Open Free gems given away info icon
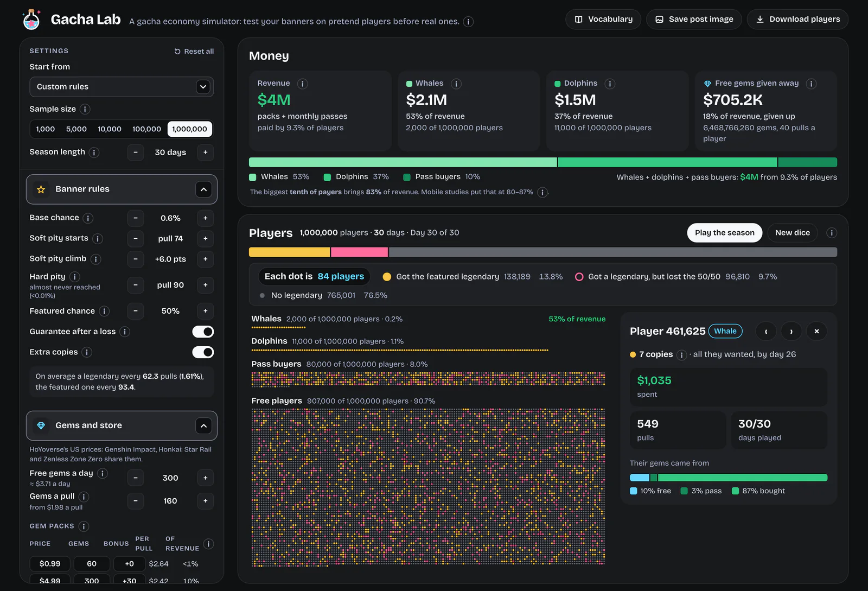 pos(812,84)
